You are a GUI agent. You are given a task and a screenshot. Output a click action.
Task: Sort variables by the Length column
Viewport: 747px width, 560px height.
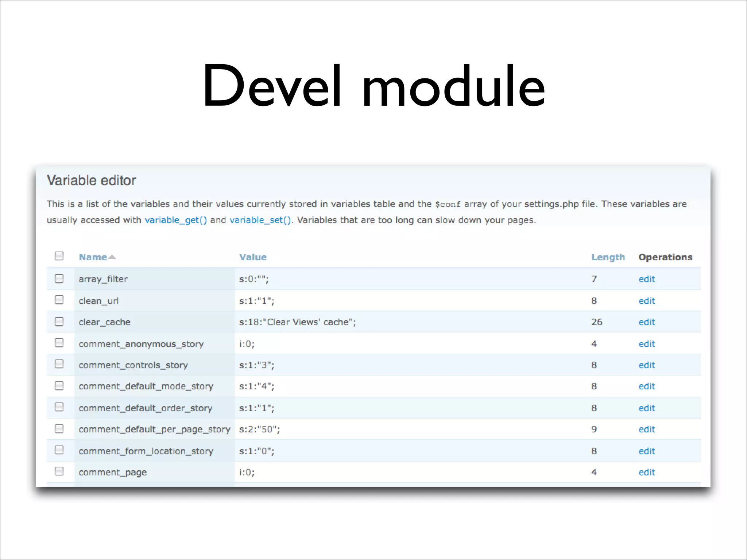click(608, 257)
